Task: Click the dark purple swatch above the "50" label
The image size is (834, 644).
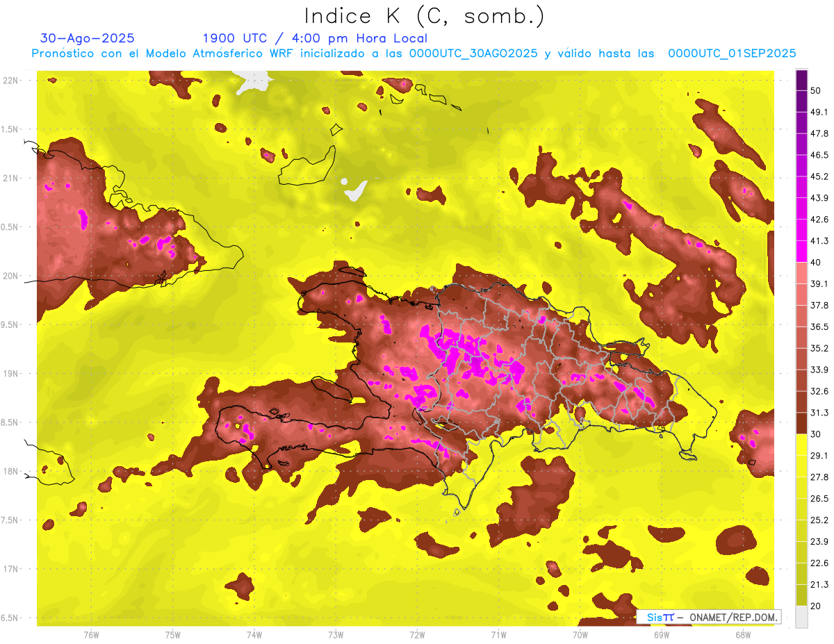Action: pos(801,80)
